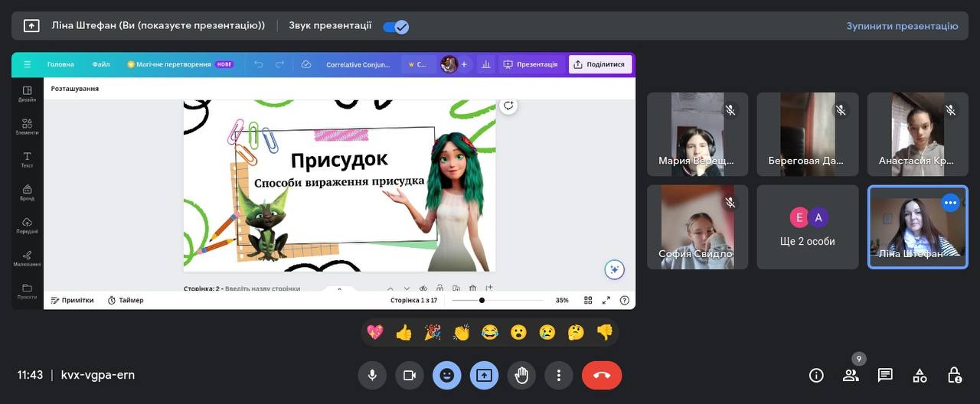Image resolution: width=980 pixels, height=404 pixels.
Task: Open the meeting details info icon
Action: click(816, 375)
